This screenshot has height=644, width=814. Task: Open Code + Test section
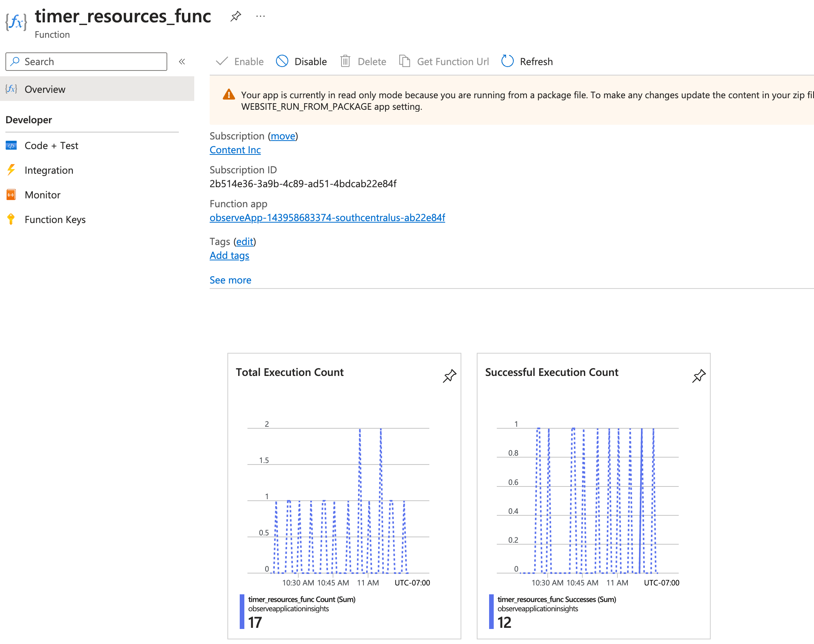[51, 146]
